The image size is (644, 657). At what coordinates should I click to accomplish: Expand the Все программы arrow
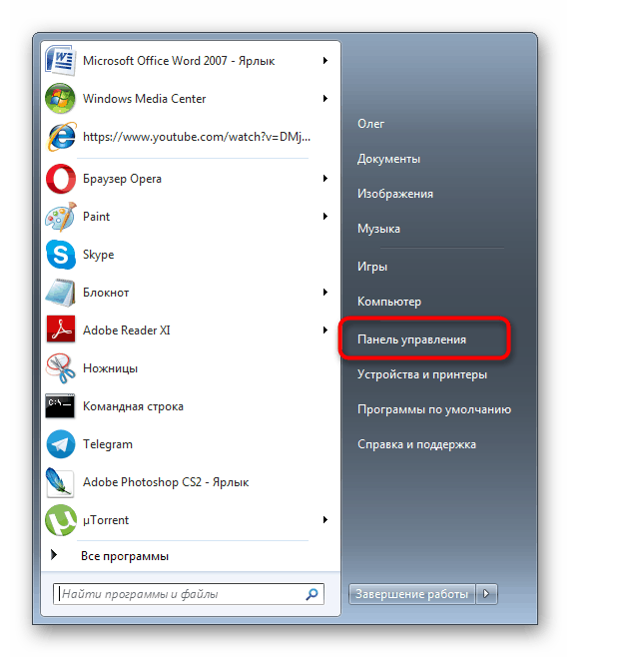[54, 555]
